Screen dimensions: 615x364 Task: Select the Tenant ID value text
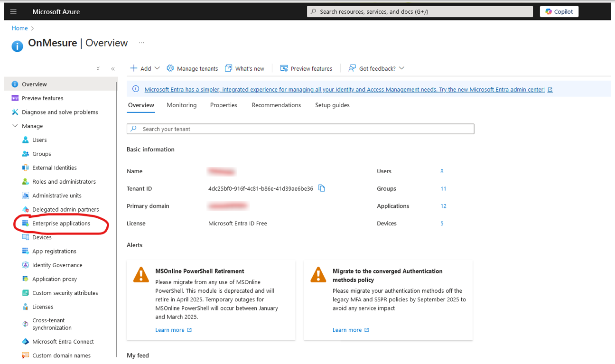[x=261, y=189]
